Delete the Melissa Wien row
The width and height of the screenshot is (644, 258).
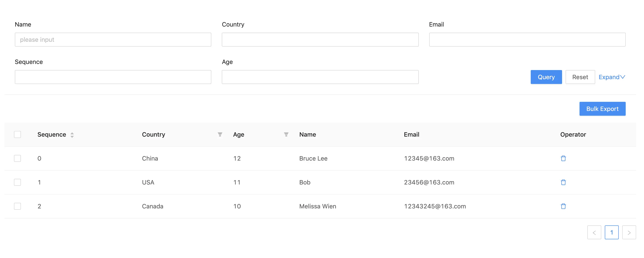click(563, 206)
